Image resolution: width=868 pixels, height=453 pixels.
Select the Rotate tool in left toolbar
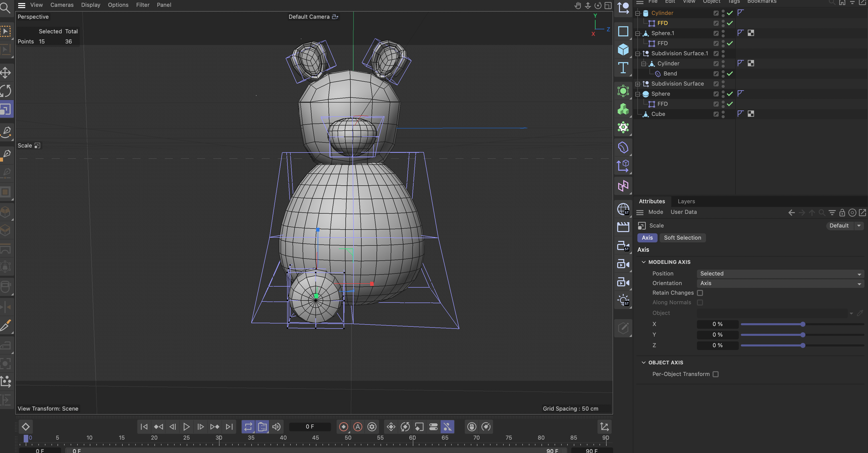pos(6,91)
